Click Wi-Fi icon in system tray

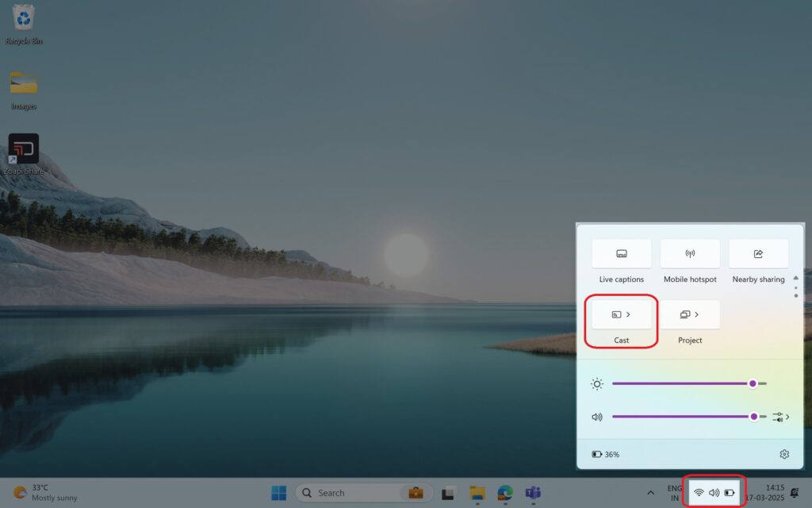699,492
